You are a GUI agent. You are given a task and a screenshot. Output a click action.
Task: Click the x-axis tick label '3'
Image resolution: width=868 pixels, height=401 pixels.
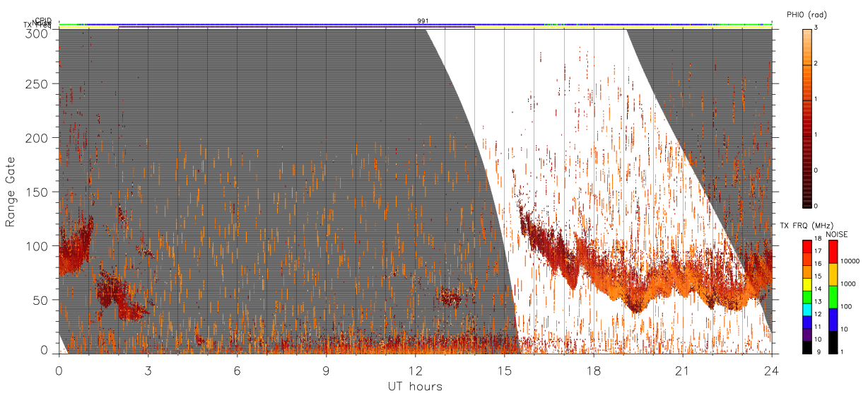[148, 370]
